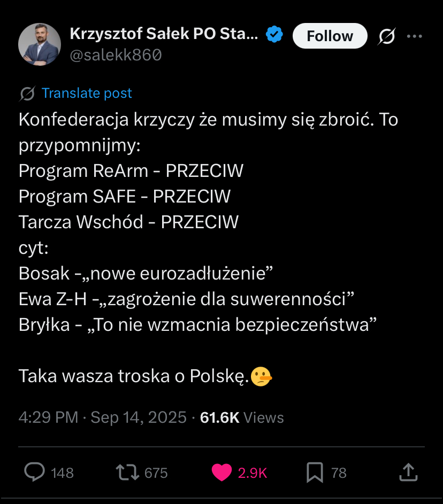Screen dimensions: 443x504
Task: Click the blue verified badge
Action: [x=275, y=35]
